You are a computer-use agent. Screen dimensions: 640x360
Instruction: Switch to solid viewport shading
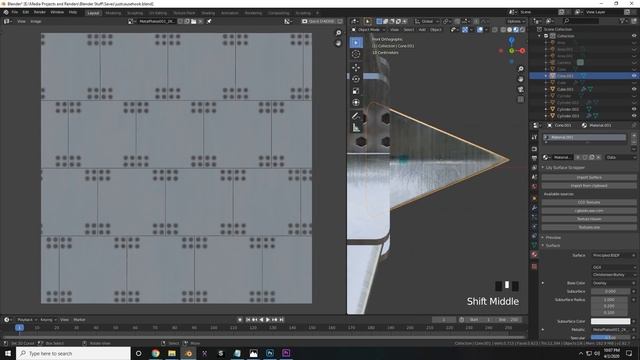[509, 30]
